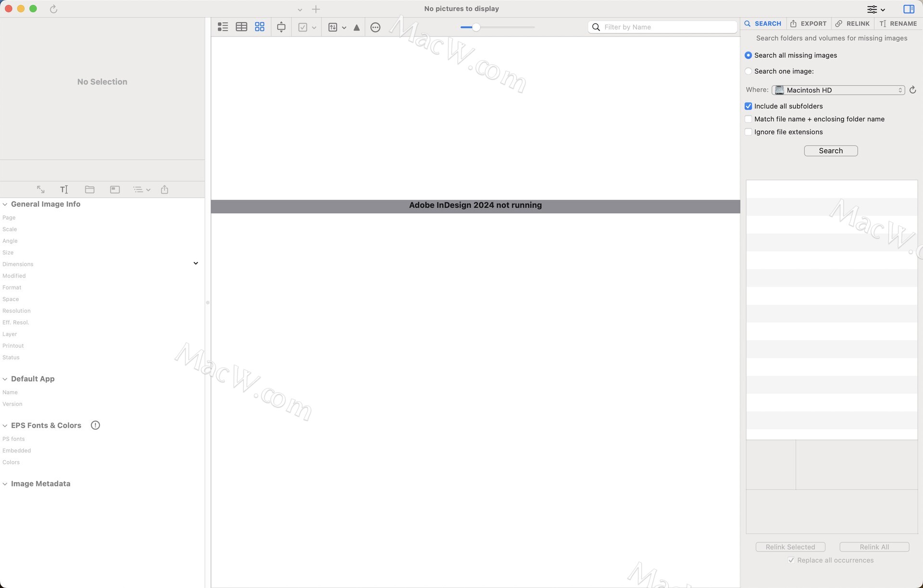Image resolution: width=923 pixels, height=588 pixels.
Task: Click the Search button
Action: (831, 151)
